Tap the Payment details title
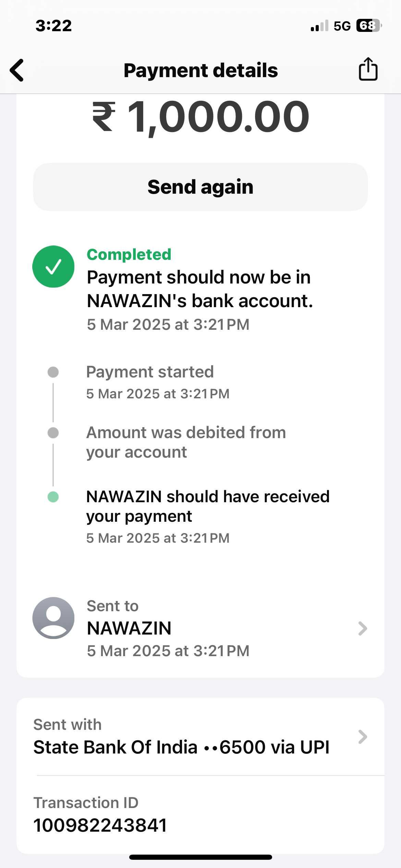The image size is (401, 868). tap(201, 70)
